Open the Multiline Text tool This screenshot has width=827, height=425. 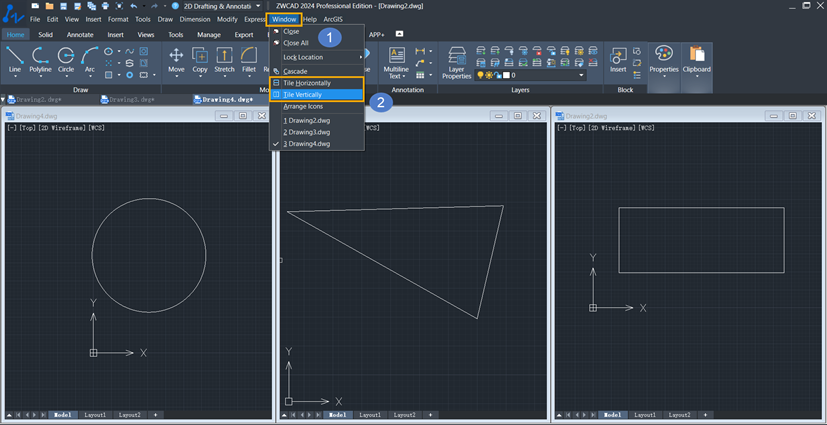pyautogui.click(x=396, y=62)
